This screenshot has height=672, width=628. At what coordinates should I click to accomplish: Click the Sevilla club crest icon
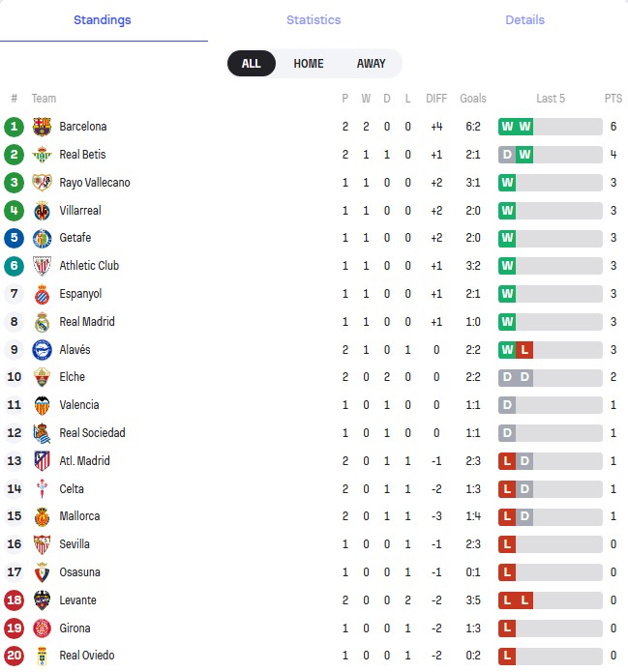42,544
